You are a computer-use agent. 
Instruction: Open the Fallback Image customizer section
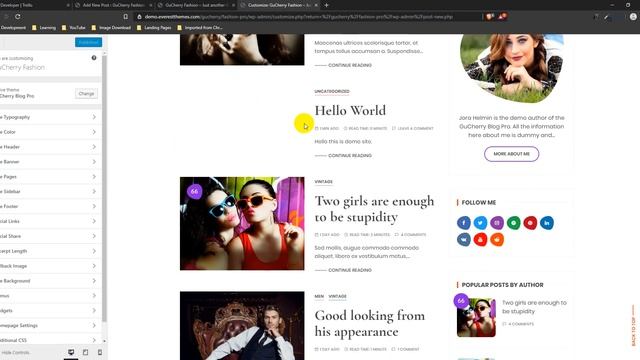tap(51, 266)
